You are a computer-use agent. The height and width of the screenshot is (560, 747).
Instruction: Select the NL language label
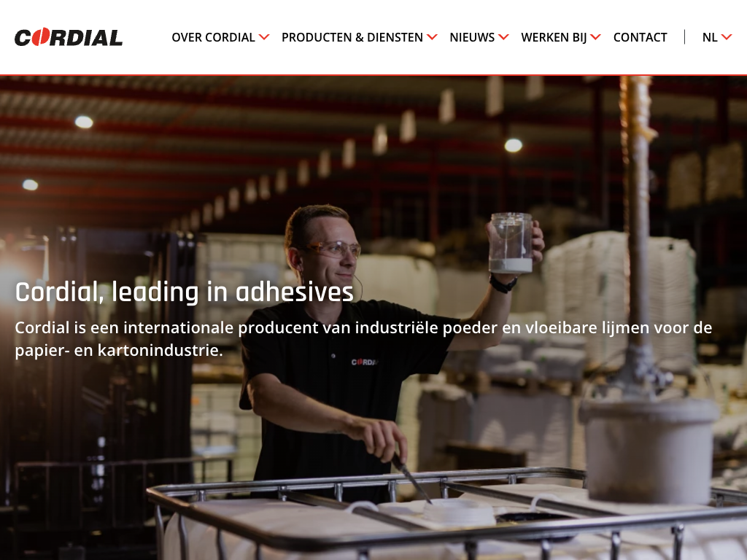point(710,37)
